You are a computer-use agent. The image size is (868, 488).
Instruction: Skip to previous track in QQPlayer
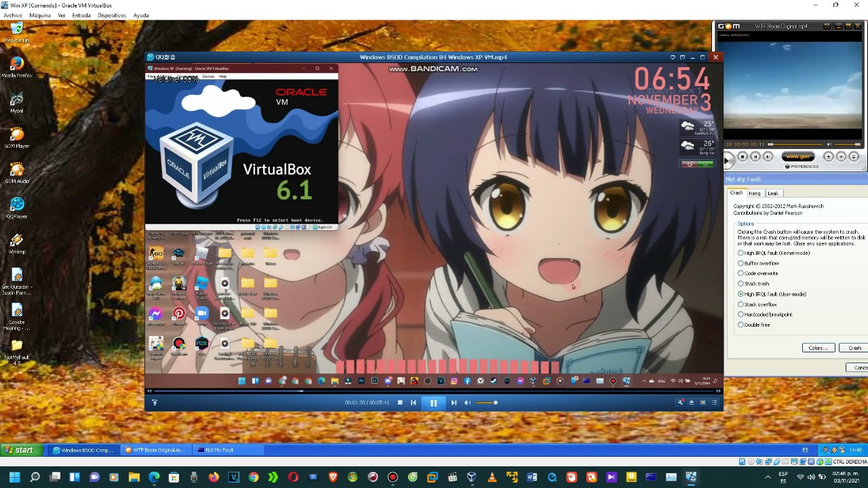click(x=413, y=403)
